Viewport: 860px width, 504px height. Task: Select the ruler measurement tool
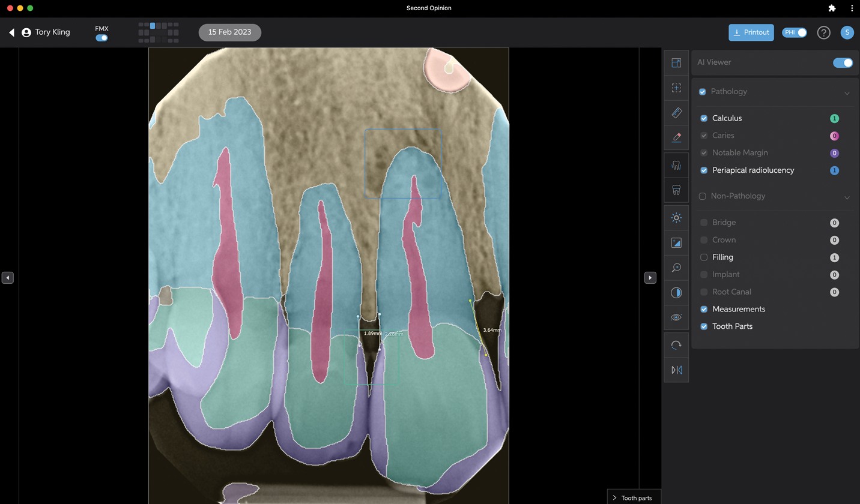pyautogui.click(x=676, y=113)
